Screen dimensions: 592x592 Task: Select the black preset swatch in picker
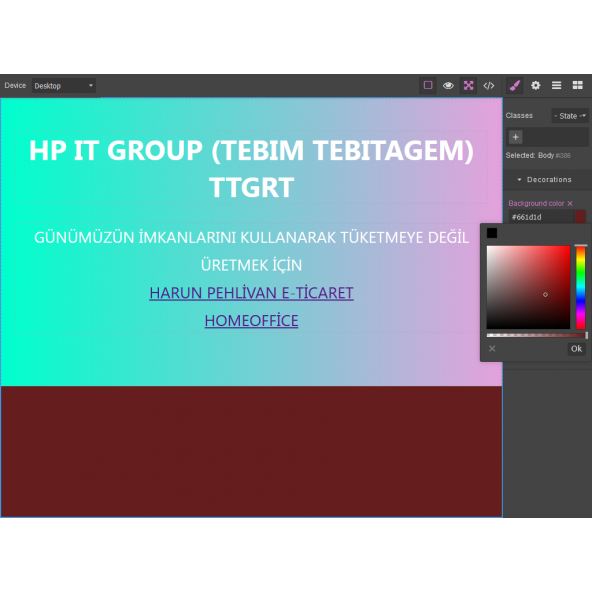pyautogui.click(x=492, y=233)
